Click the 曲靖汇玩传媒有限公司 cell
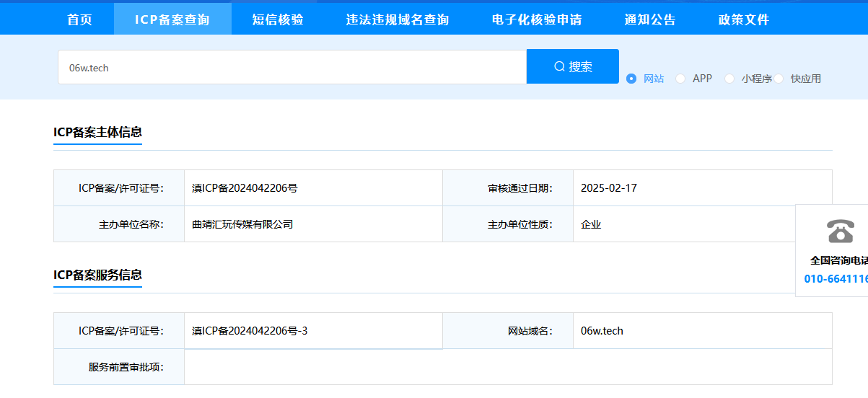The height and width of the screenshot is (398, 868). pyautogui.click(x=242, y=224)
